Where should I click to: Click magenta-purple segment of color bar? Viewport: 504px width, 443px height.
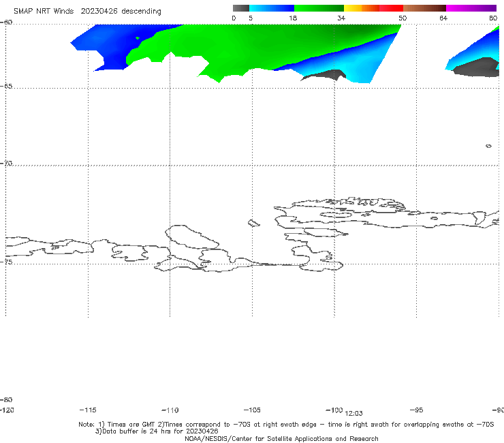point(471,8)
